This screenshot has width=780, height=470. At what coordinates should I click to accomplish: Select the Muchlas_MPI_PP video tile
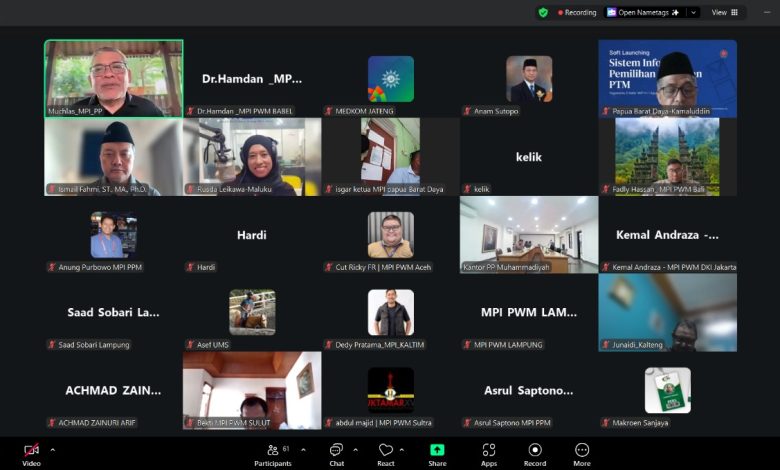[113, 78]
